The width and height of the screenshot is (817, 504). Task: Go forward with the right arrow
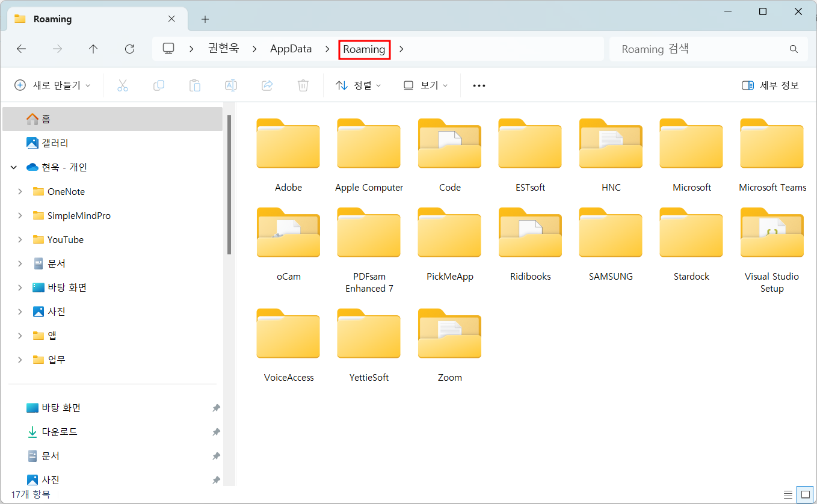(x=58, y=49)
